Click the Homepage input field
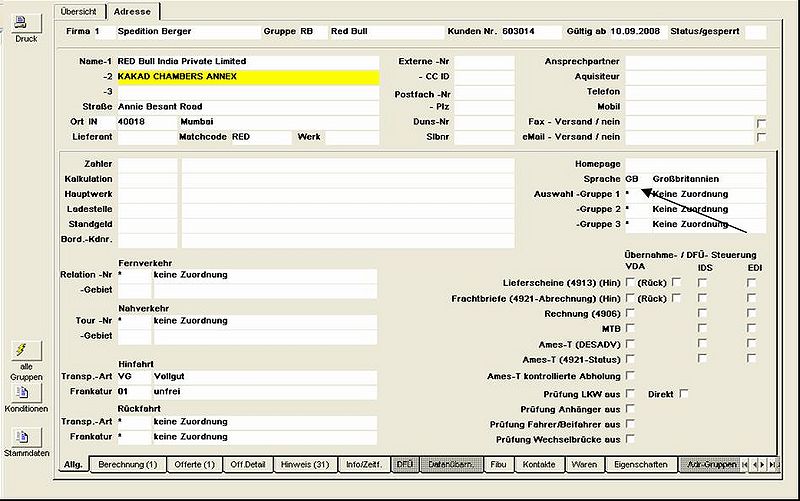The image size is (800, 501). click(x=695, y=164)
